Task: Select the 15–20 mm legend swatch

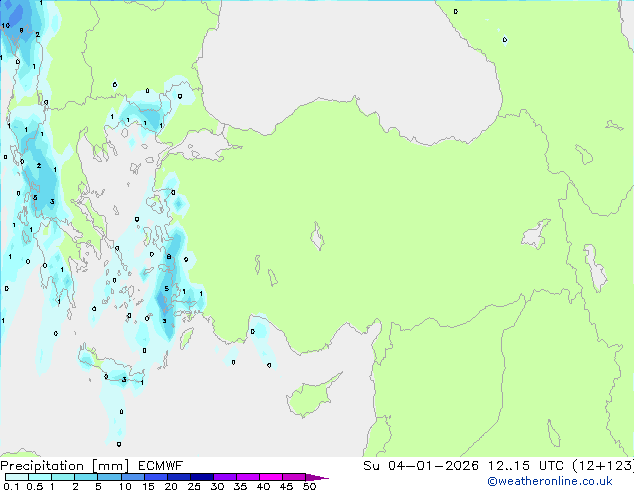Action: point(156,477)
